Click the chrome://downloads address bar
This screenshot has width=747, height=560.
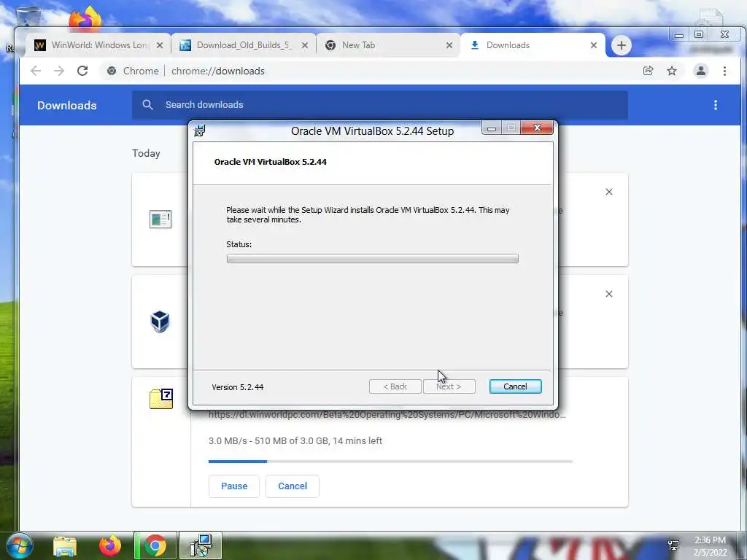click(x=371, y=71)
